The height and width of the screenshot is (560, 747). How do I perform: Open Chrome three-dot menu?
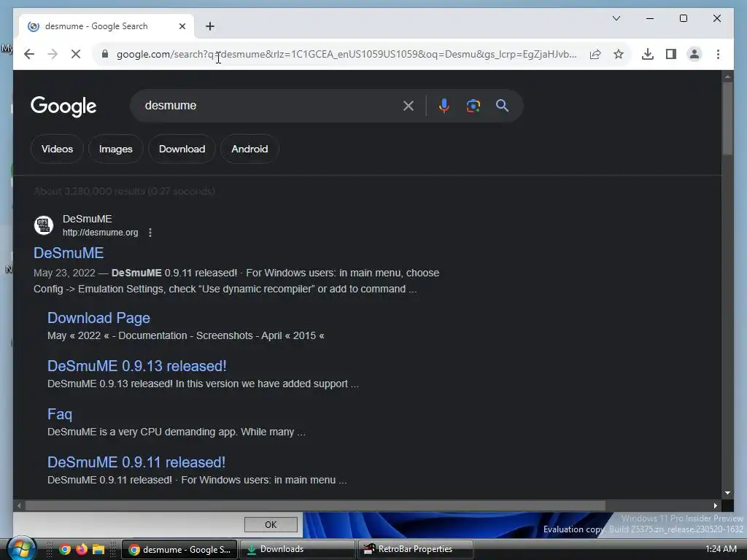click(x=718, y=54)
